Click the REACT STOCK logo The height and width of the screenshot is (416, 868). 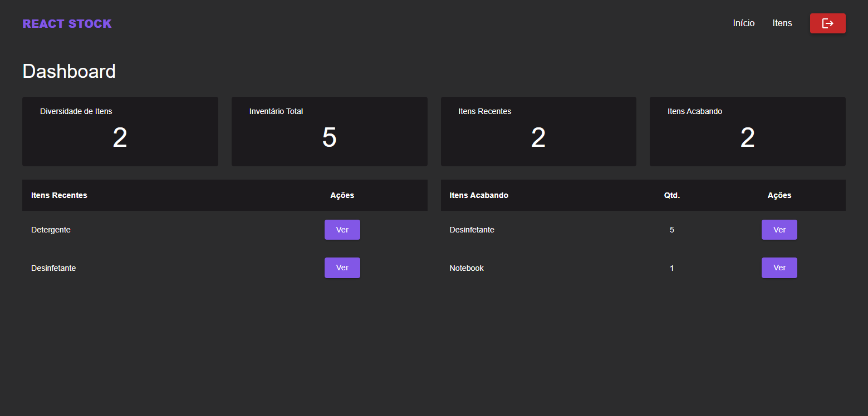(x=67, y=23)
